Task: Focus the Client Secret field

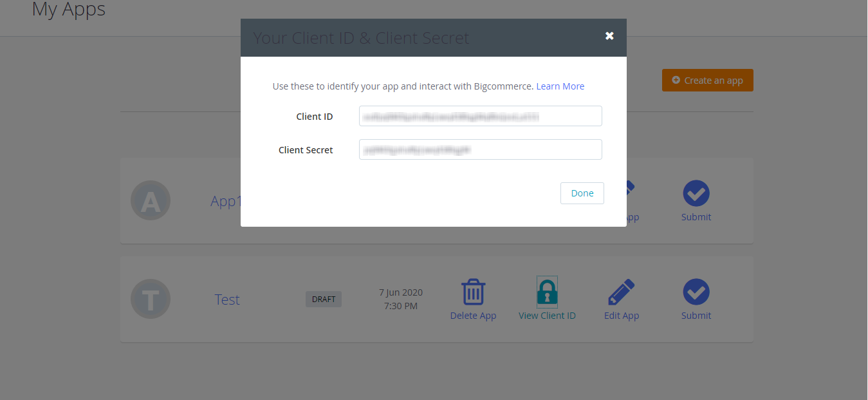Action: click(480, 150)
